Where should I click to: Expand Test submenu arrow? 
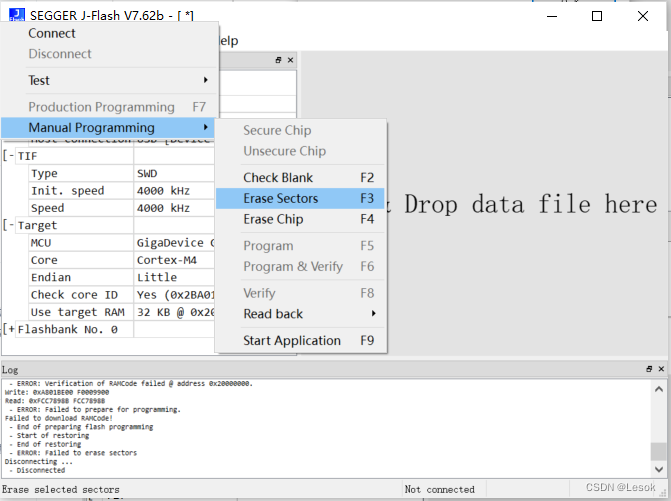(206, 80)
